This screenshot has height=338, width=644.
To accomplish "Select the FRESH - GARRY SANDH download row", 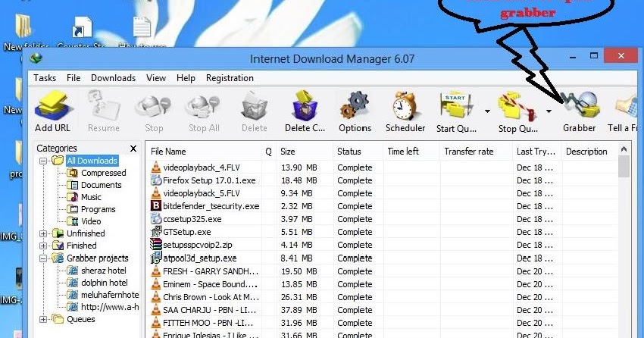I will click(382, 271).
